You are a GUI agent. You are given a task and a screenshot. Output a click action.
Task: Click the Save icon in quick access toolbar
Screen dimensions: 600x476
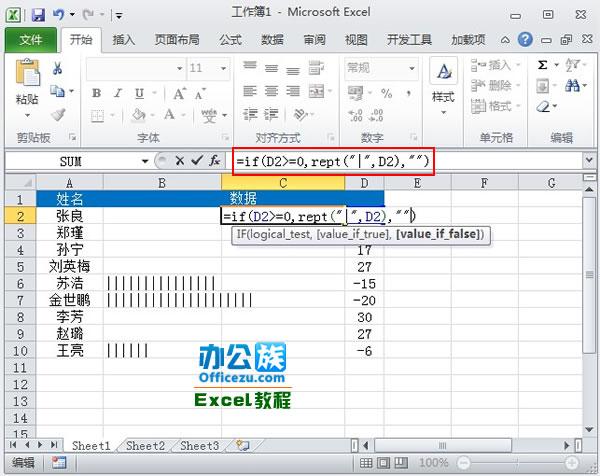38,15
